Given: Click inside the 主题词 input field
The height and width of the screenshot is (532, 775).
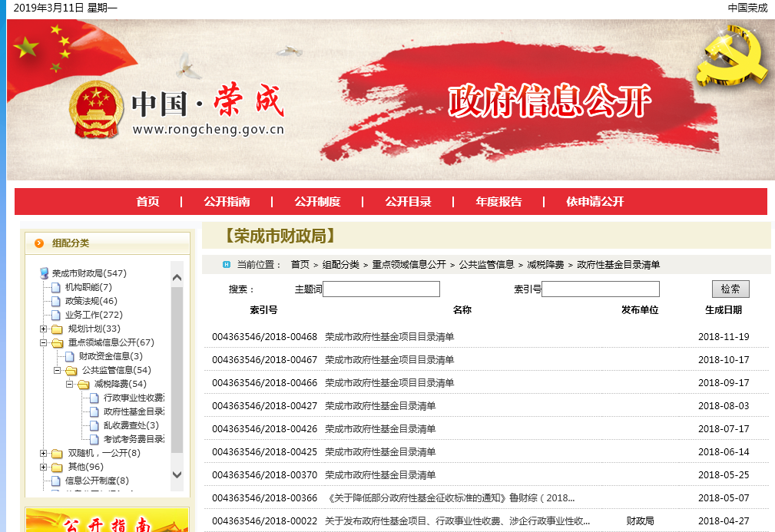Looking at the screenshot, I should [x=380, y=289].
